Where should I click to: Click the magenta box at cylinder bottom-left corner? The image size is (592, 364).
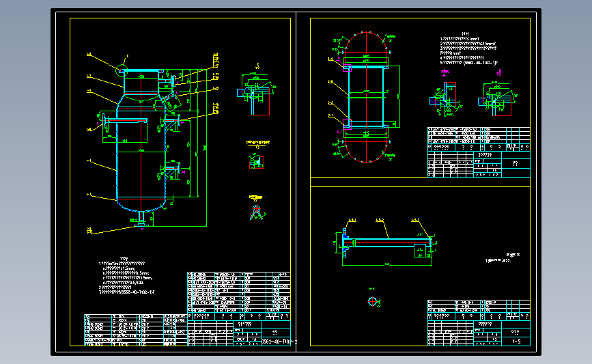347,124
